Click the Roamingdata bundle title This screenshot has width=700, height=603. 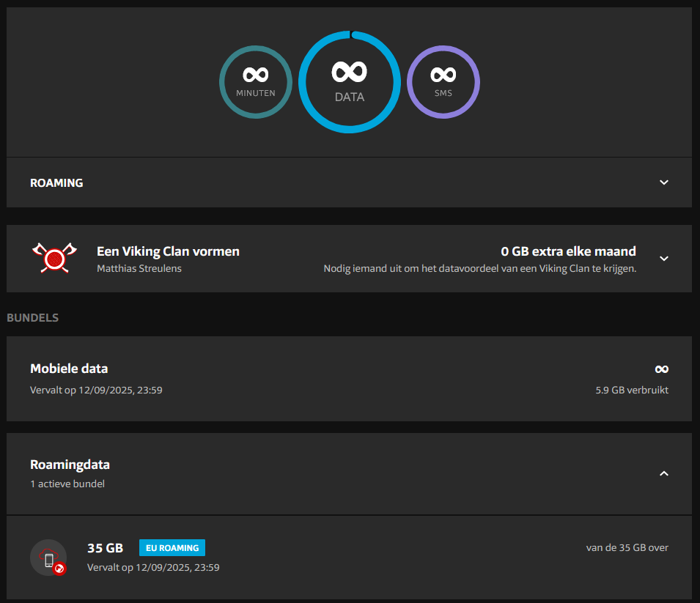pos(70,465)
